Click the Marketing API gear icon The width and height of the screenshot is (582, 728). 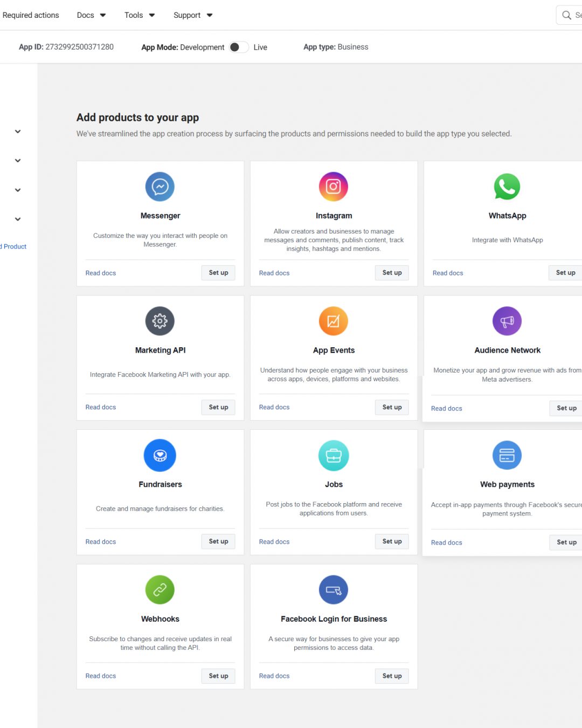click(160, 321)
